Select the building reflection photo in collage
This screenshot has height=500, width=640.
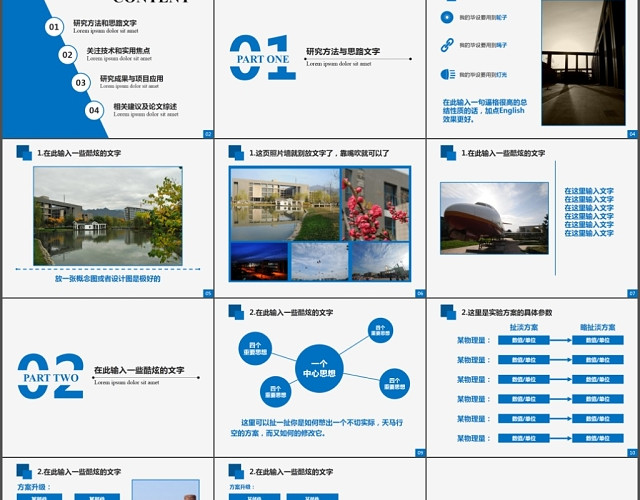pos(285,204)
